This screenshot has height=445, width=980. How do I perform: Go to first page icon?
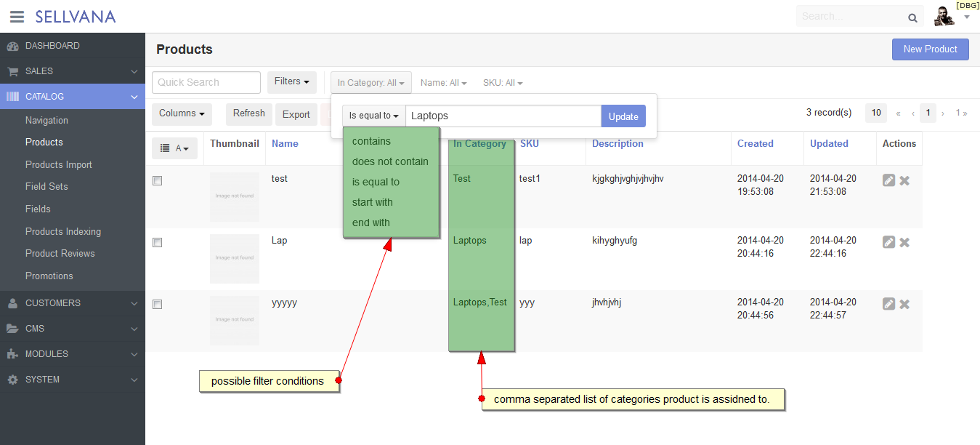point(899,113)
